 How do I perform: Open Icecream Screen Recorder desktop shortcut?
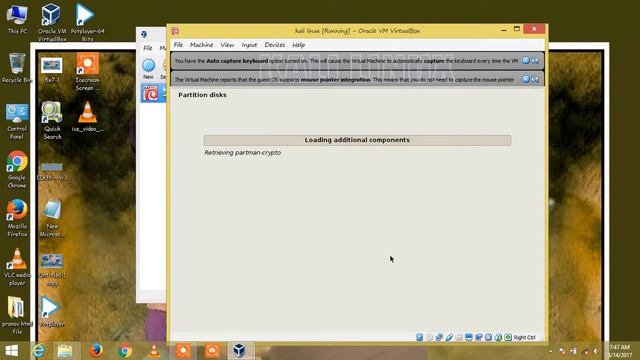(87, 72)
